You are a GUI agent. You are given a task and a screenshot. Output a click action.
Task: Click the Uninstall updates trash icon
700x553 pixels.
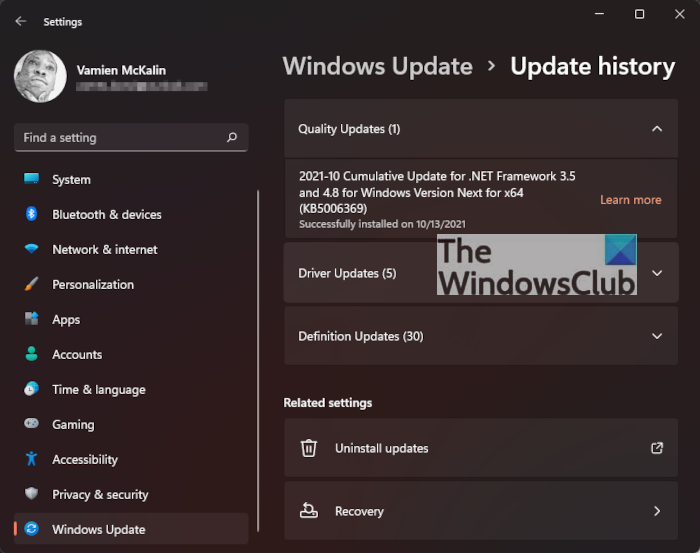click(308, 448)
